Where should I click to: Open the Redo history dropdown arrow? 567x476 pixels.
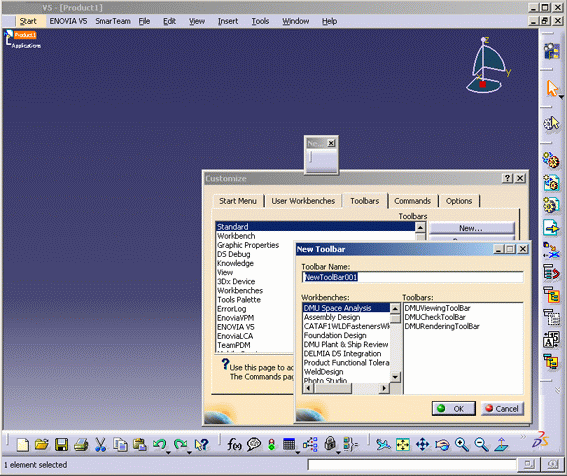[189, 452]
